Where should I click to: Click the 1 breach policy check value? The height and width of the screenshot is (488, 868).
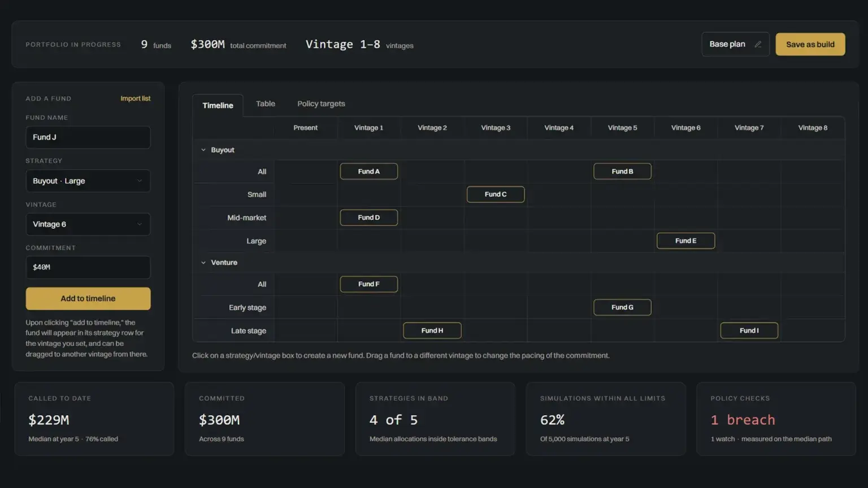point(743,420)
